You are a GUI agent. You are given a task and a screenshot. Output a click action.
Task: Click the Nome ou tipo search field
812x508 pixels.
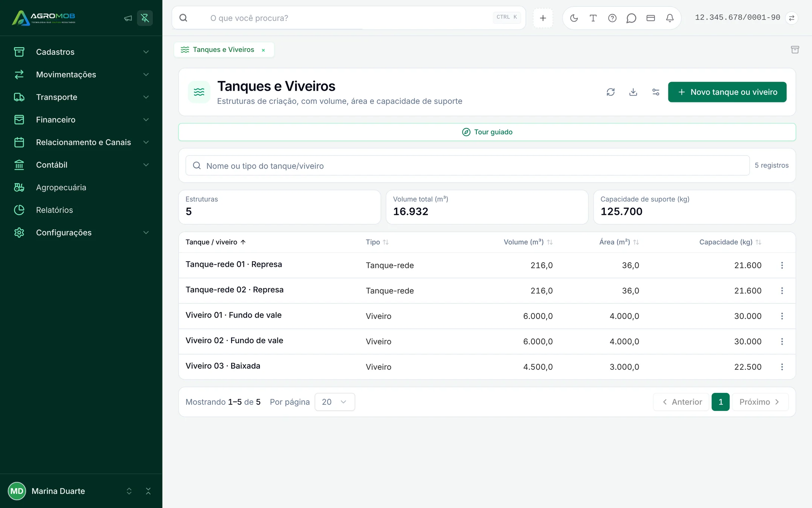coord(468,166)
